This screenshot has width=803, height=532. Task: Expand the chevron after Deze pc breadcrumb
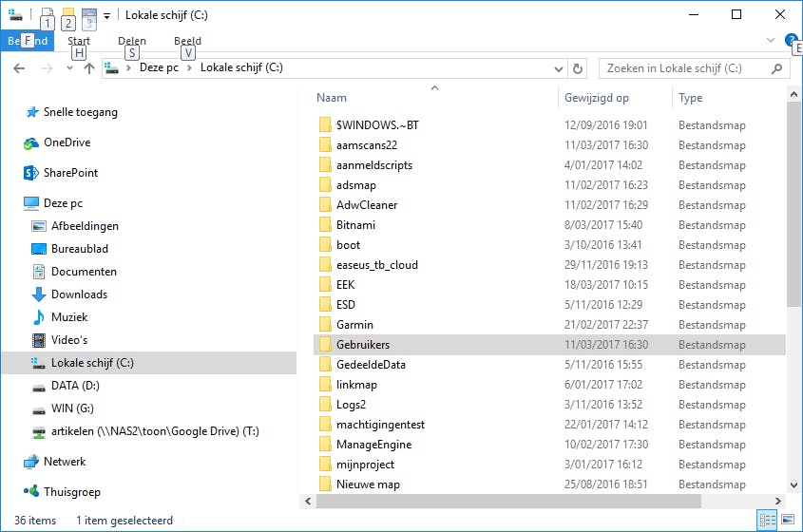click(189, 67)
